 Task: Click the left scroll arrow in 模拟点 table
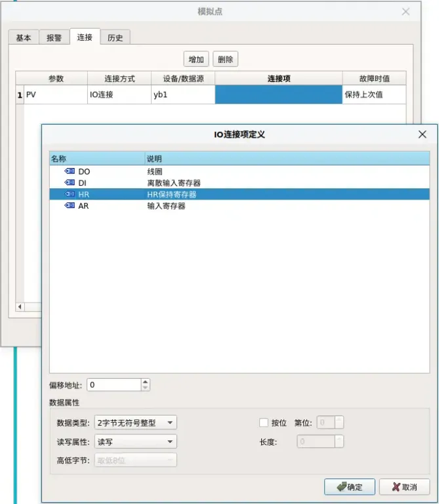click(x=20, y=306)
